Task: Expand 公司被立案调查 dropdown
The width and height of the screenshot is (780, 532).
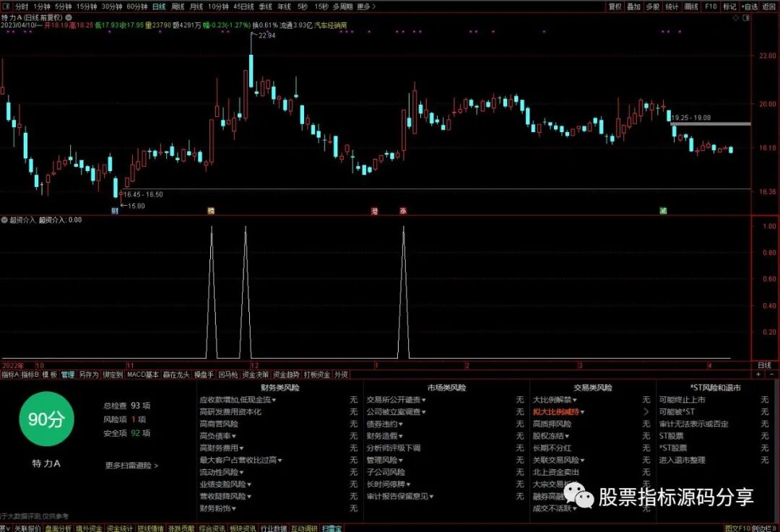Action: (x=396, y=411)
